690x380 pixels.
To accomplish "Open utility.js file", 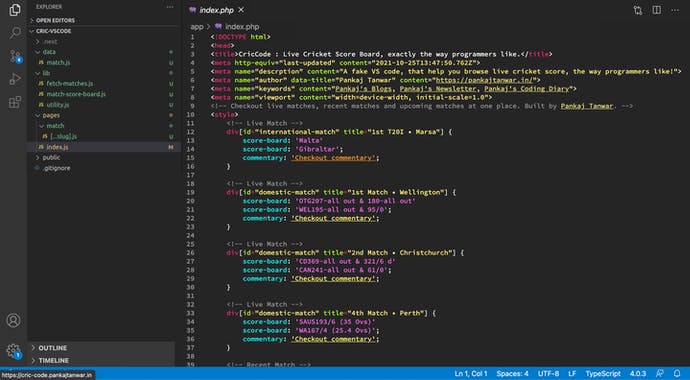I will (104, 105).
